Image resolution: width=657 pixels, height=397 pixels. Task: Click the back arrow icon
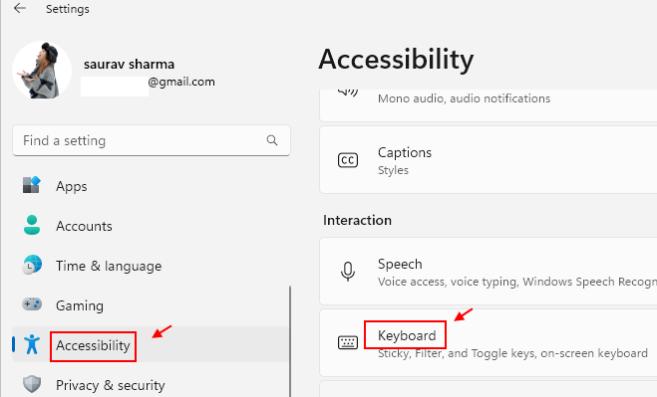coord(20,8)
